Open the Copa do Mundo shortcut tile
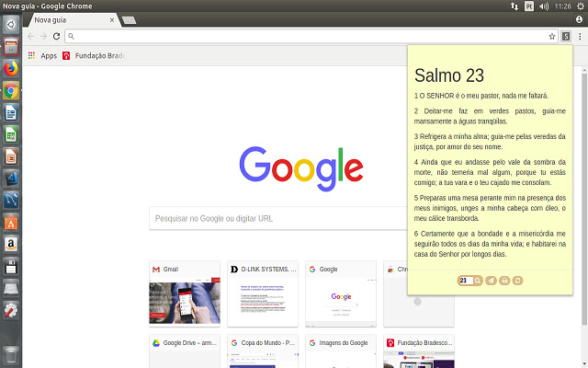This screenshot has height=368, width=588. point(263,351)
